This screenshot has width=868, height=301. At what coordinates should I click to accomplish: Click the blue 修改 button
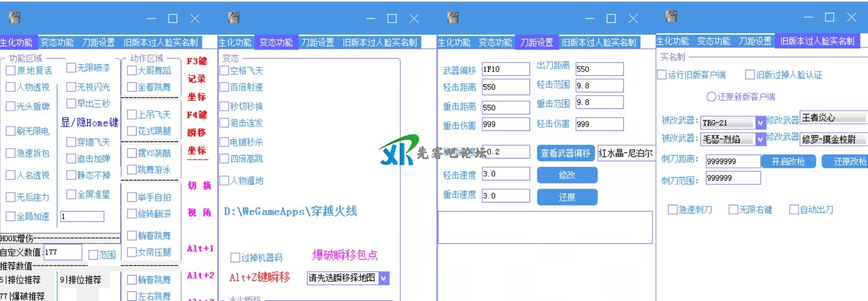tap(567, 175)
